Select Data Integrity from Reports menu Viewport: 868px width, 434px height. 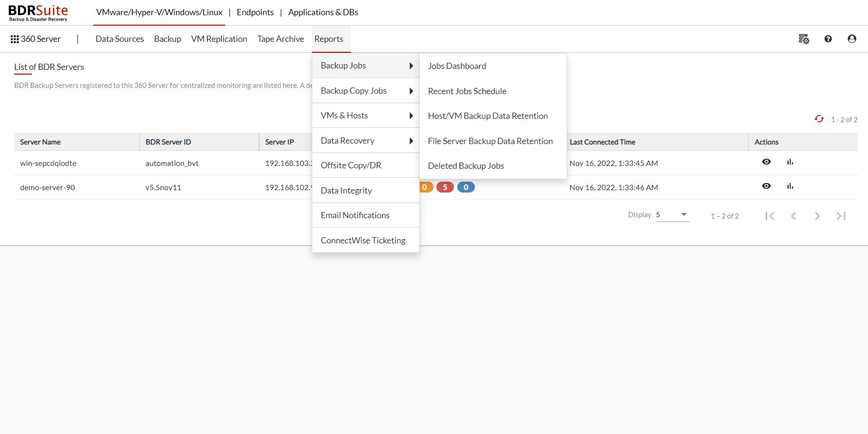pyautogui.click(x=366, y=191)
